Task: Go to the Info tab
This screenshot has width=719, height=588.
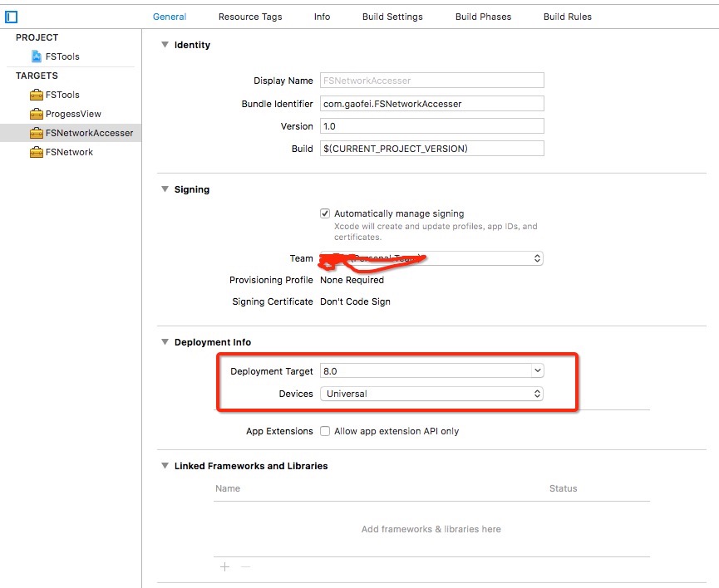Action: tap(322, 17)
